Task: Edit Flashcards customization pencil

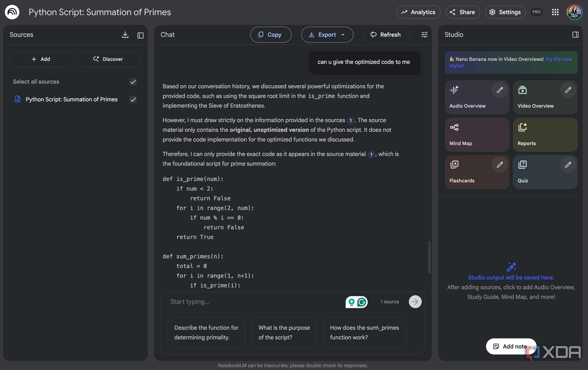Action: click(500, 165)
